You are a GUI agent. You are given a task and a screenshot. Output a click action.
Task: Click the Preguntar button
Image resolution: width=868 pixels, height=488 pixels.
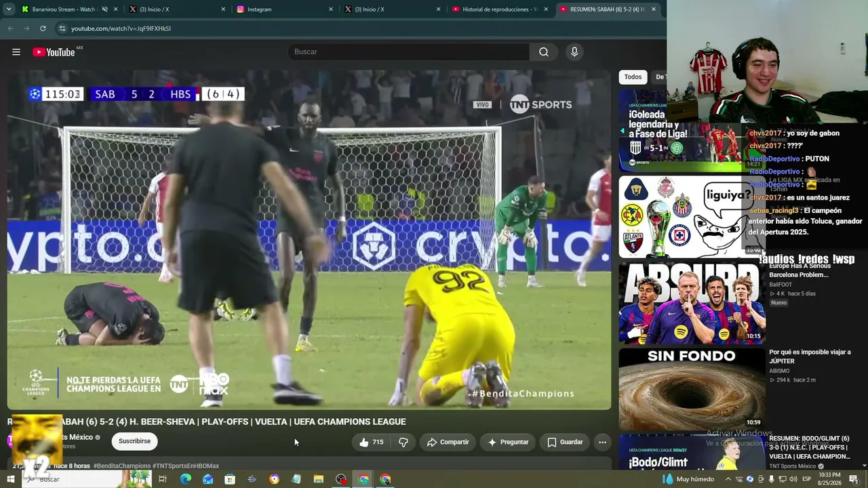tap(508, 442)
